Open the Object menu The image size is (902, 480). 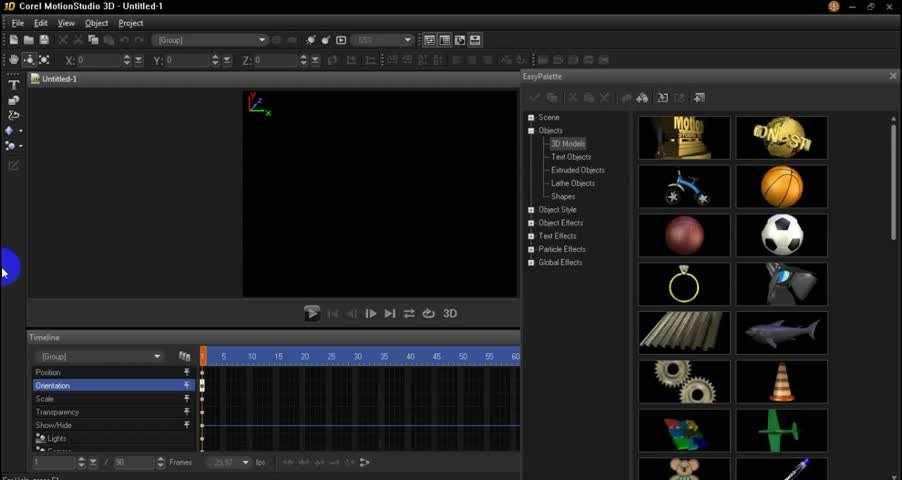[x=96, y=23]
